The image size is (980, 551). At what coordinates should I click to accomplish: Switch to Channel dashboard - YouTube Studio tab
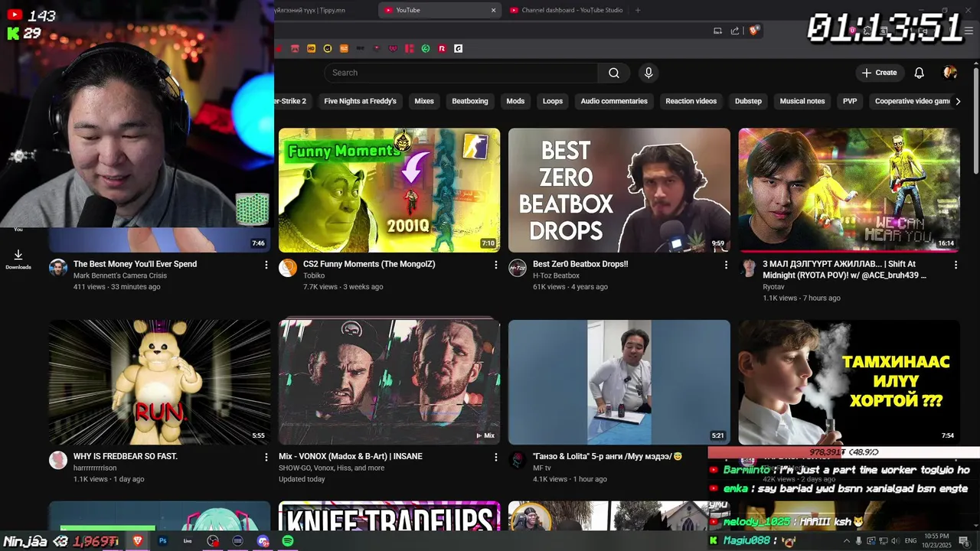pos(567,10)
